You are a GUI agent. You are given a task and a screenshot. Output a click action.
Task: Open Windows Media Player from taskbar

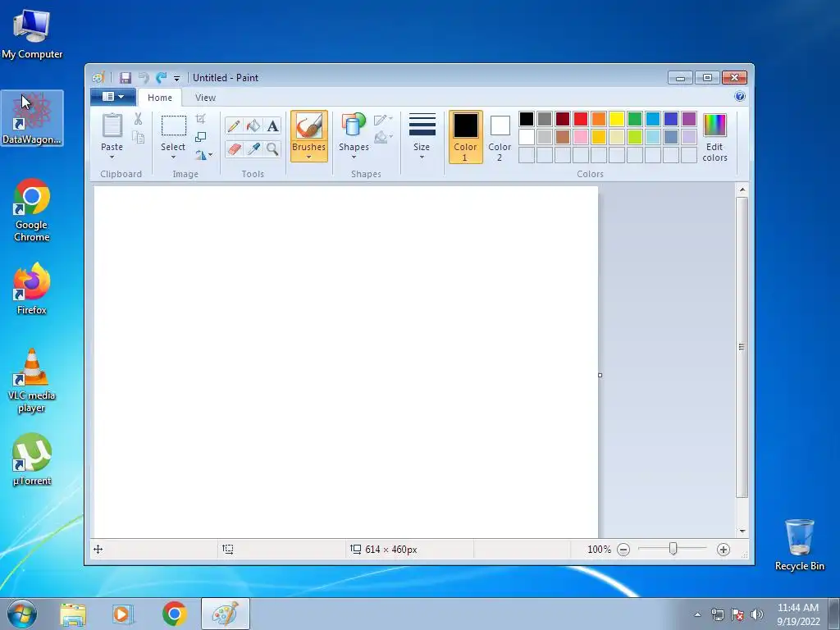tap(123, 614)
